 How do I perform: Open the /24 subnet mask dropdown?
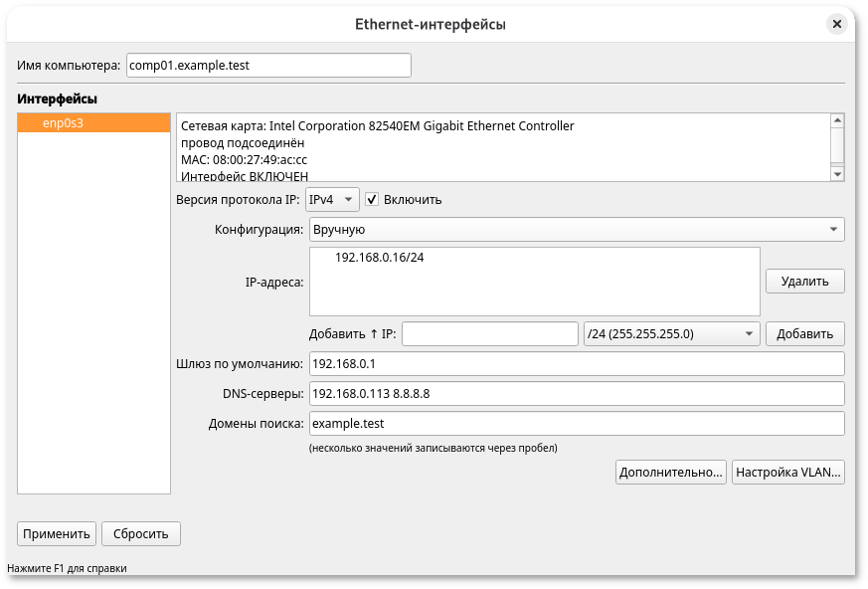(x=670, y=334)
